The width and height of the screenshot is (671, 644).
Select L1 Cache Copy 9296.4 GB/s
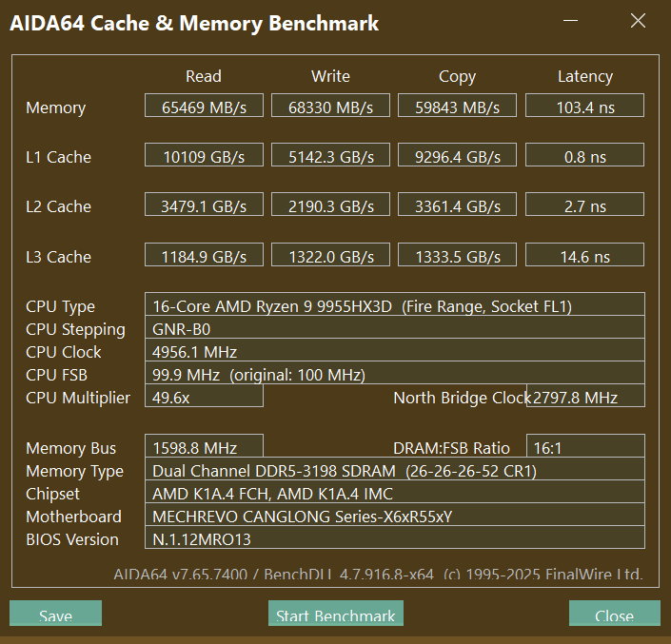pos(457,155)
